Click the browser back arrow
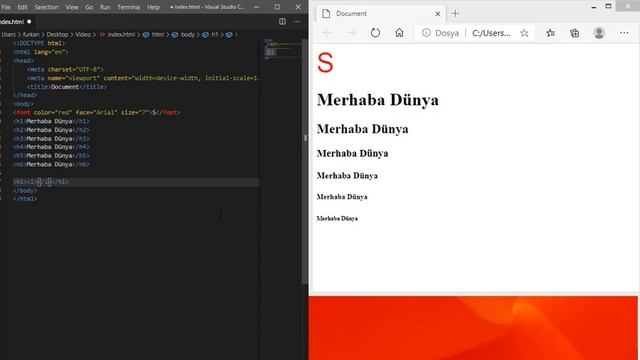 click(x=327, y=33)
